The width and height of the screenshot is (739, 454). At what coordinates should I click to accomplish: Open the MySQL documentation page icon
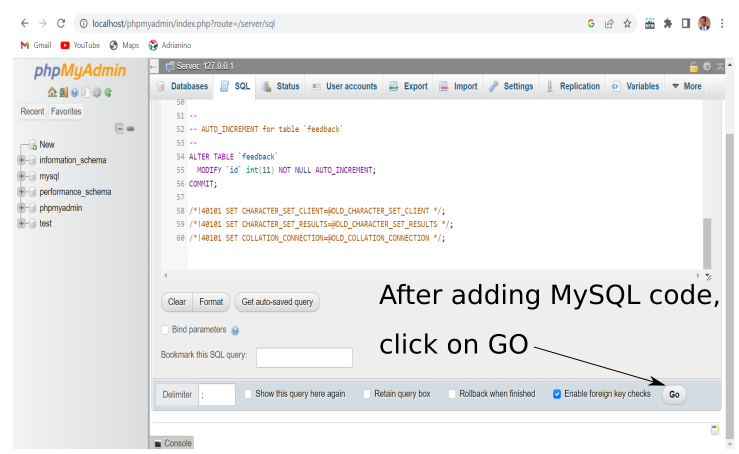[85, 92]
